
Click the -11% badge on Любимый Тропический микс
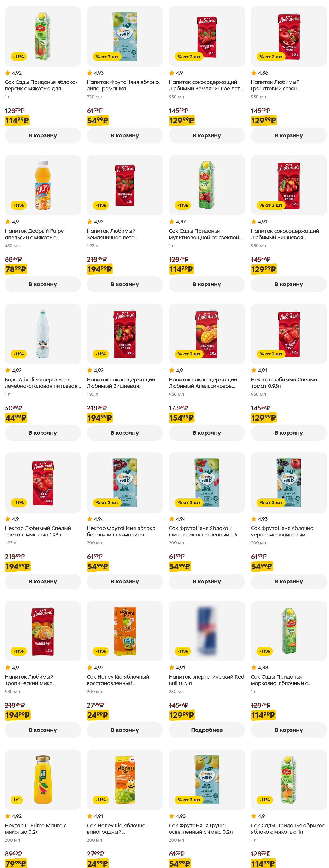click(19, 651)
